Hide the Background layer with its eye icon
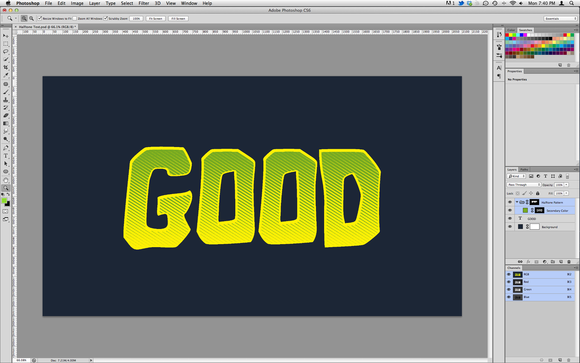 pos(510,226)
